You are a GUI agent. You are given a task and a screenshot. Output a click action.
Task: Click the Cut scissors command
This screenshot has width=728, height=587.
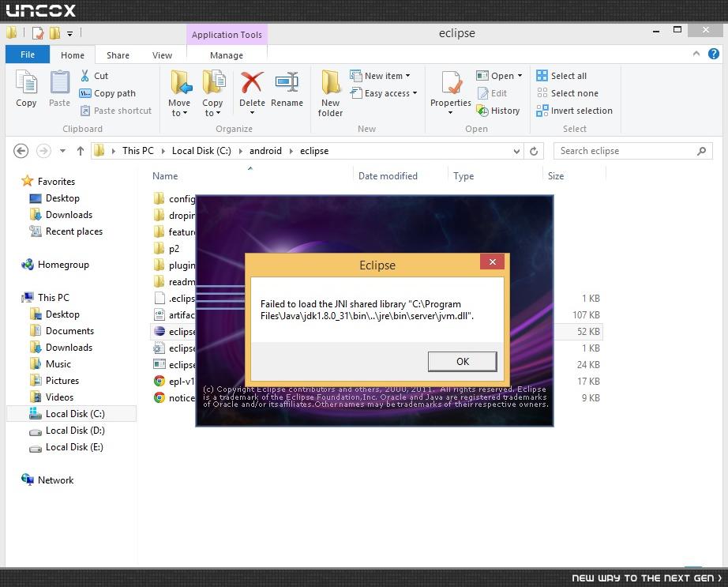click(94, 76)
